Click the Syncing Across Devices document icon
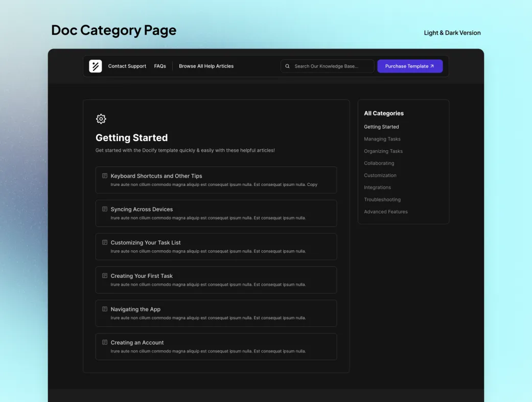The width and height of the screenshot is (532, 402). [105, 209]
